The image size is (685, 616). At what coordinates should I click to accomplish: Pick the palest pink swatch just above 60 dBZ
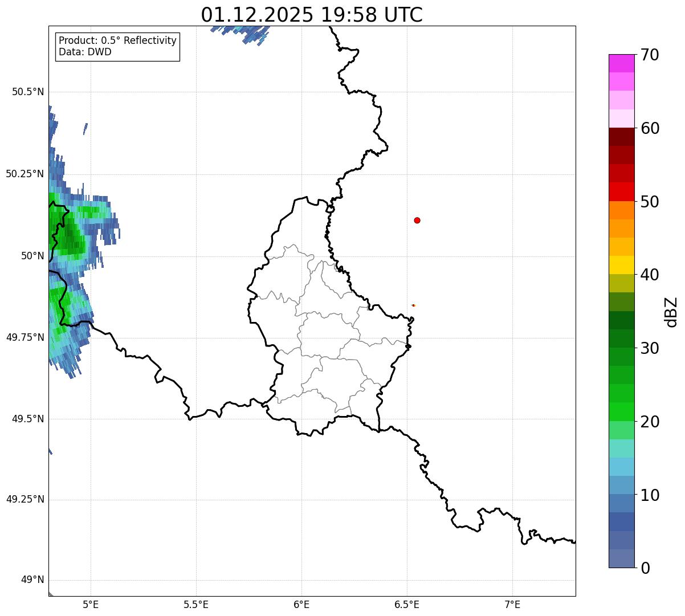tap(621, 119)
